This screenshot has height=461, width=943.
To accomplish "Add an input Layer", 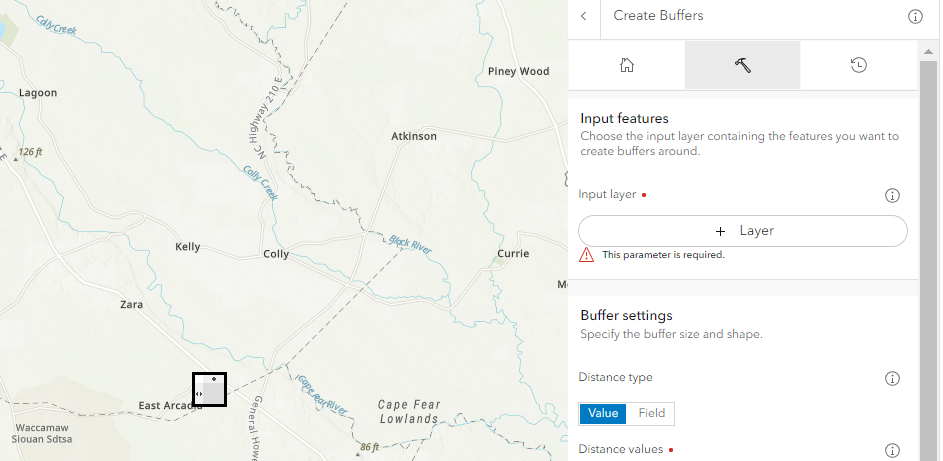I will 743,231.
